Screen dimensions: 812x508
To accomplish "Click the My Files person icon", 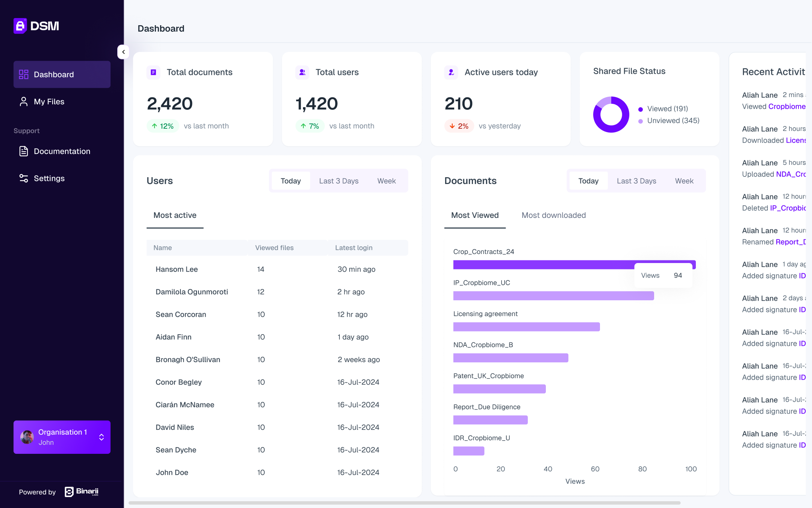I will click(24, 102).
